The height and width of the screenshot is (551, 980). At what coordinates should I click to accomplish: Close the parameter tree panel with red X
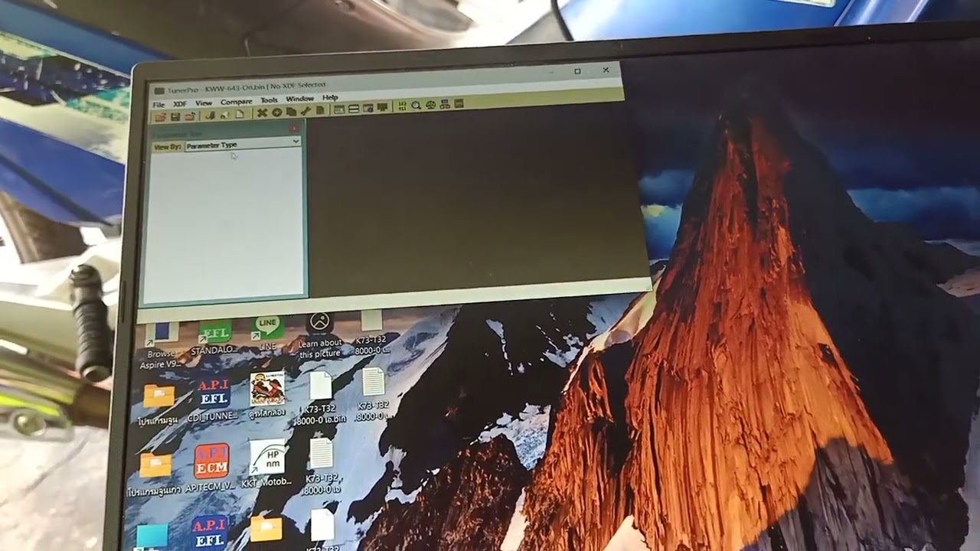(295, 129)
